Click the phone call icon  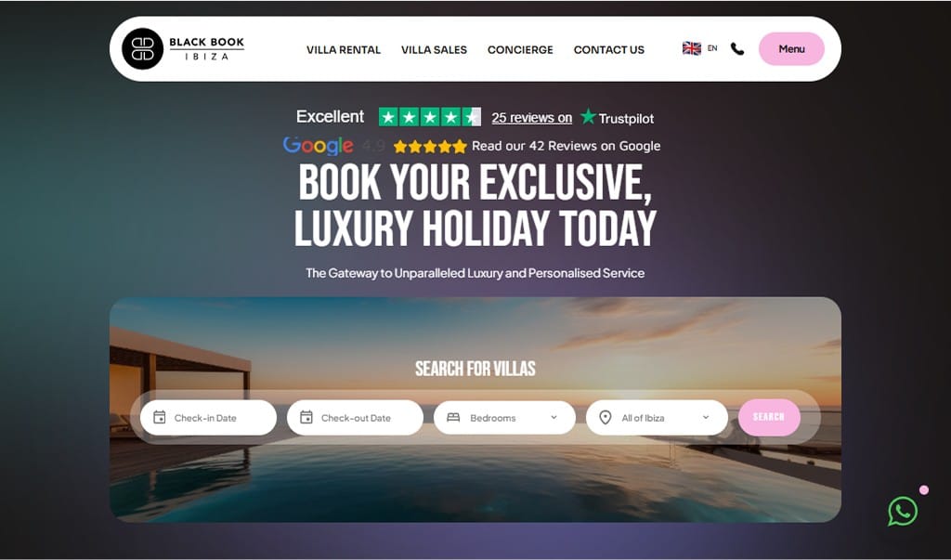736,49
